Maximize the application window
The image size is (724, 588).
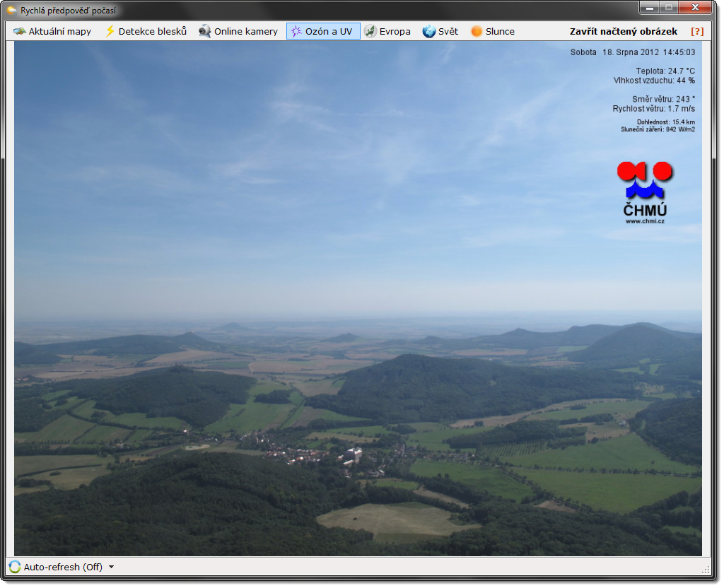[x=669, y=8]
